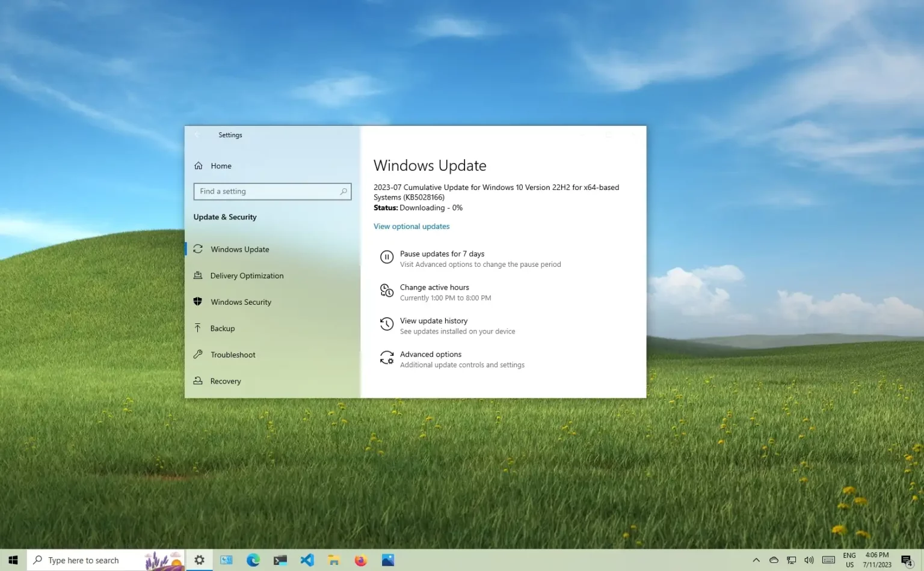Open the volume speaker icon in system tray
This screenshot has height=571, width=924.
point(808,560)
